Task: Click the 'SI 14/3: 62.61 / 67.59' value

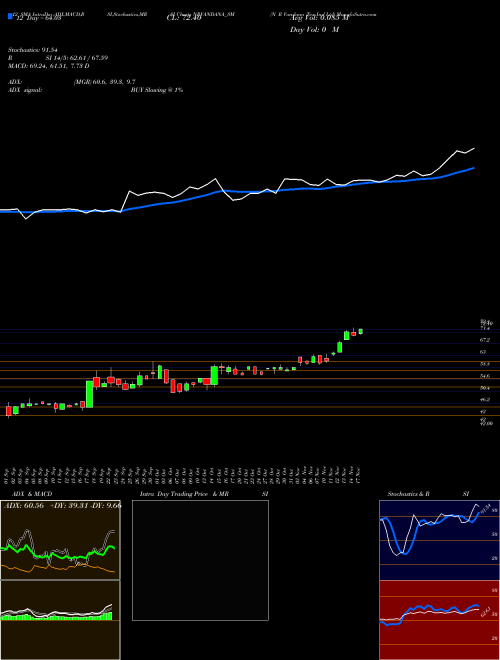Action: point(77,58)
